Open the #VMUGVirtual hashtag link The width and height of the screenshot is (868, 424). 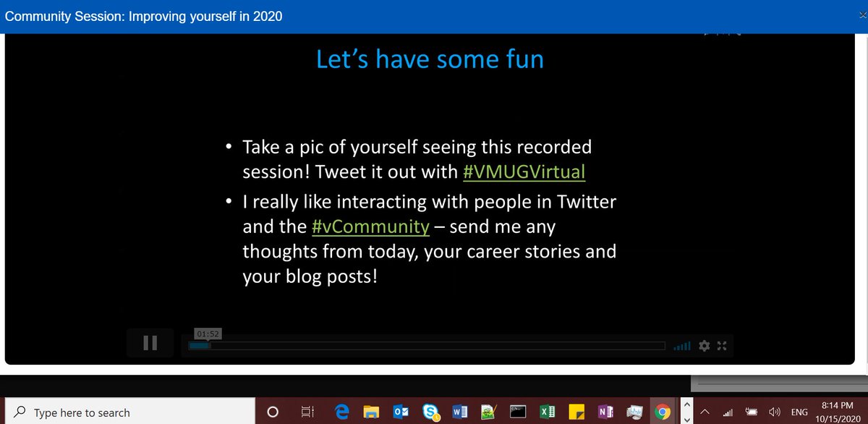click(524, 172)
